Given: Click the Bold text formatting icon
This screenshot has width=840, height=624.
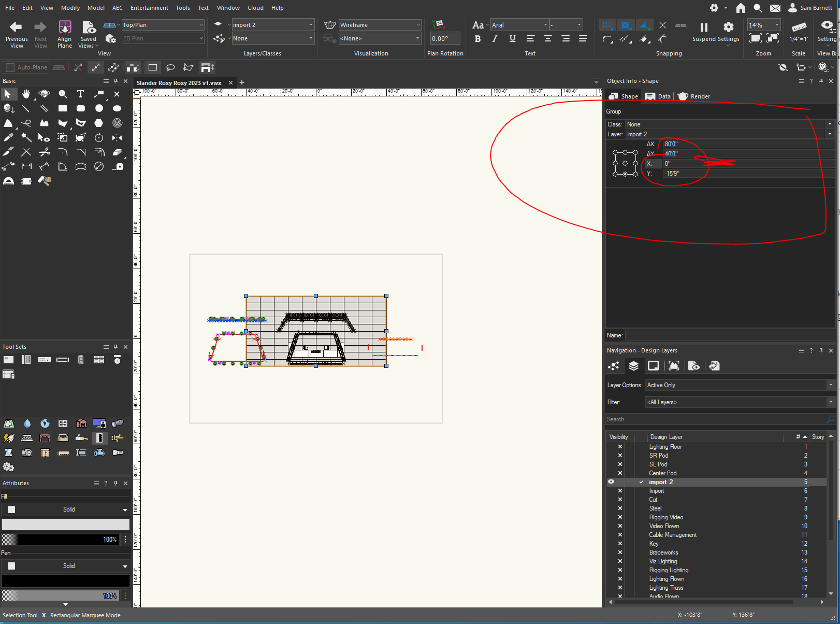Looking at the screenshot, I should 477,39.
